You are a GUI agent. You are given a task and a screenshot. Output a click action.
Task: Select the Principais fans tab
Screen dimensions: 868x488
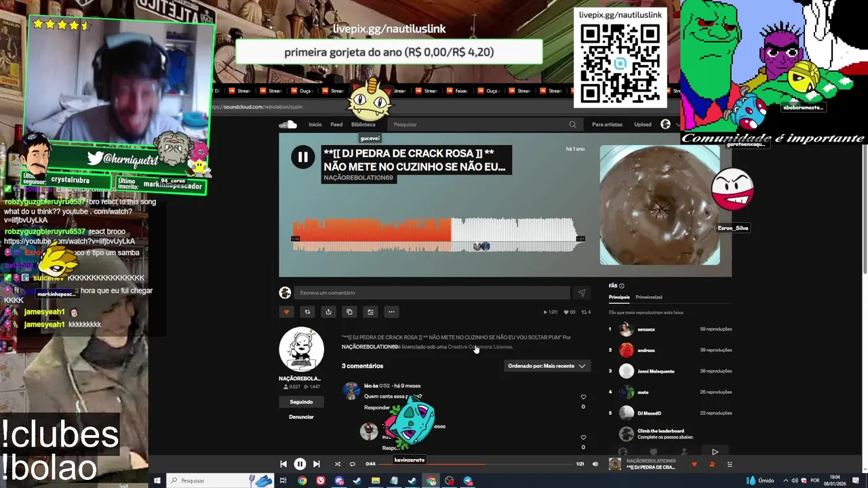click(619, 298)
